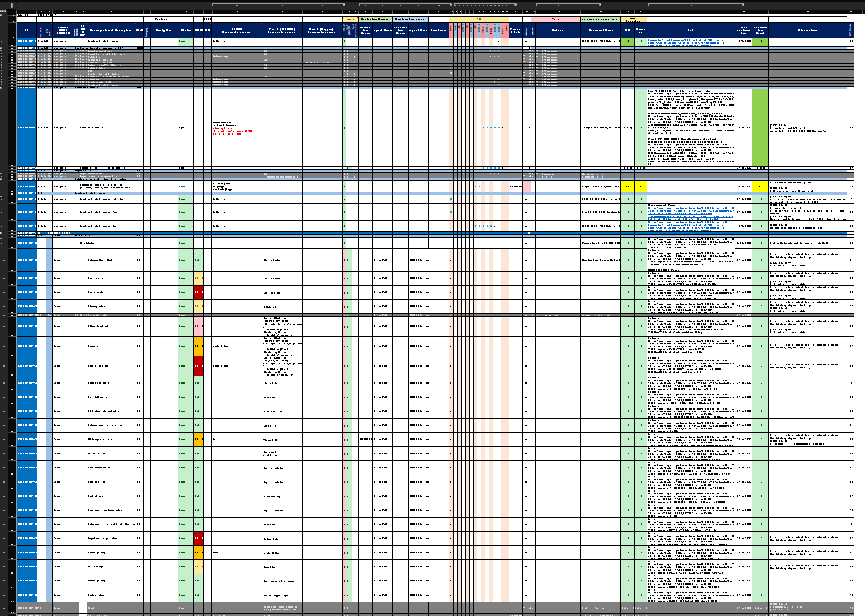865x616 pixels.
Task: Select the "Status" column header cell
Action: point(186,31)
